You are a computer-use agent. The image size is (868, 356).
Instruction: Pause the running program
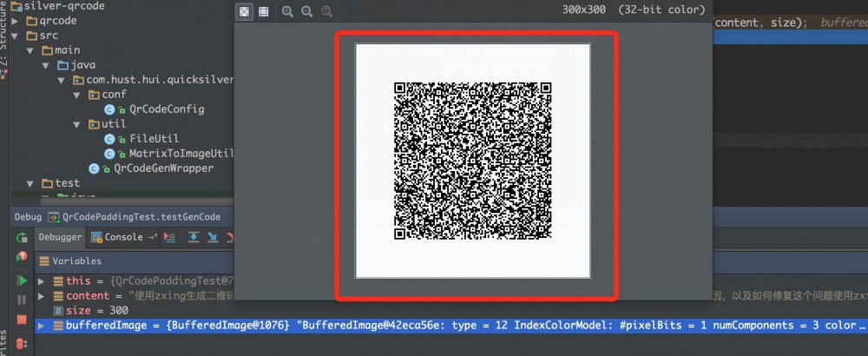point(23,300)
